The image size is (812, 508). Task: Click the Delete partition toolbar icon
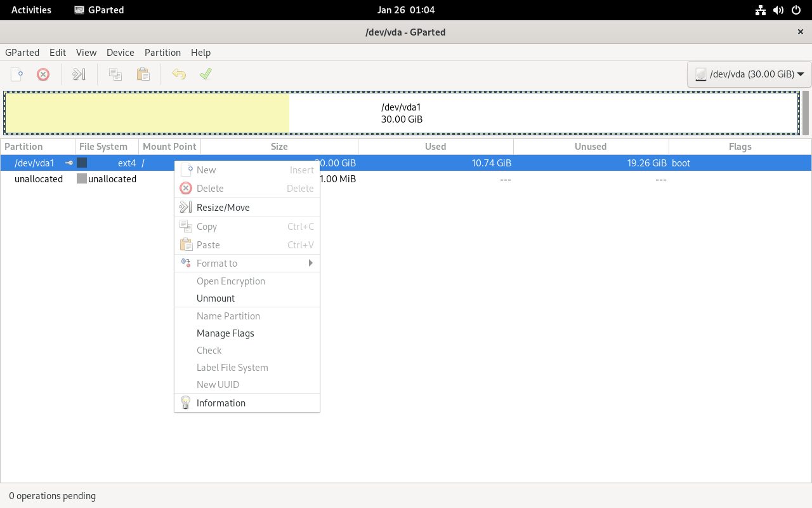(43, 74)
